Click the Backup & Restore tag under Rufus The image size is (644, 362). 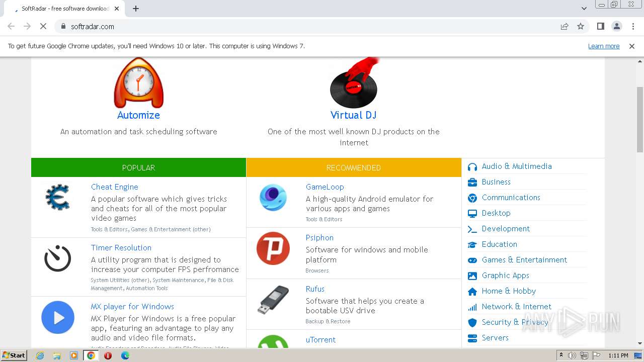click(x=328, y=321)
